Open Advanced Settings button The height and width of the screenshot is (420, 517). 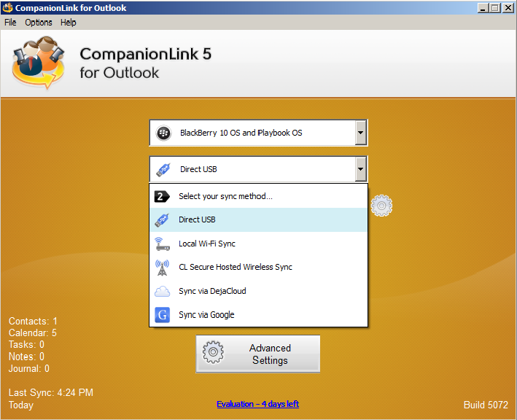point(258,354)
